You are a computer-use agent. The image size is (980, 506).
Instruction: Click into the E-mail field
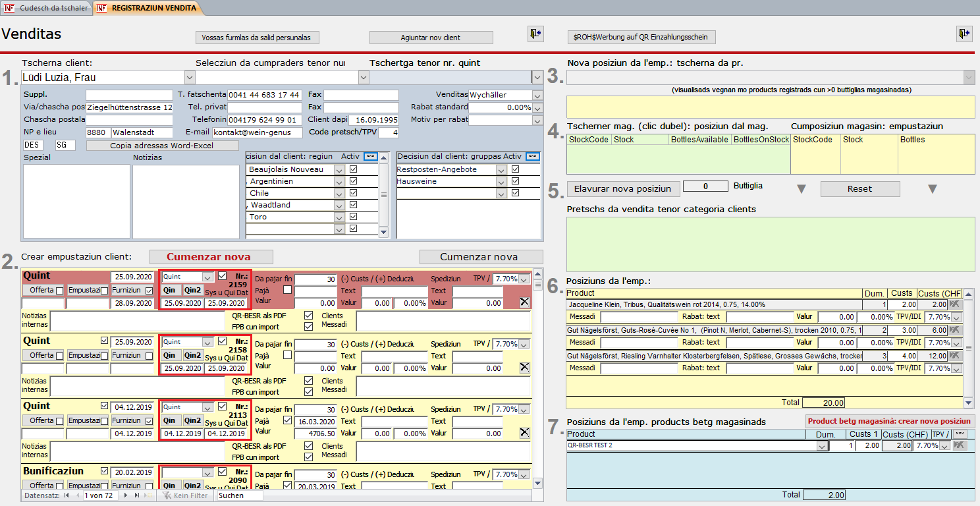coord(257,132)
